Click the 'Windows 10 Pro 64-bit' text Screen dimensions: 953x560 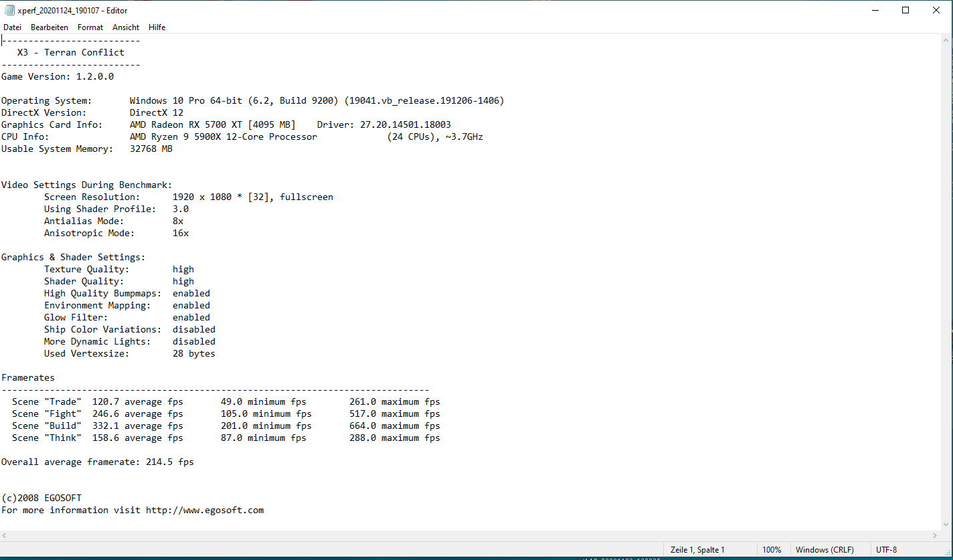(186, 100)
